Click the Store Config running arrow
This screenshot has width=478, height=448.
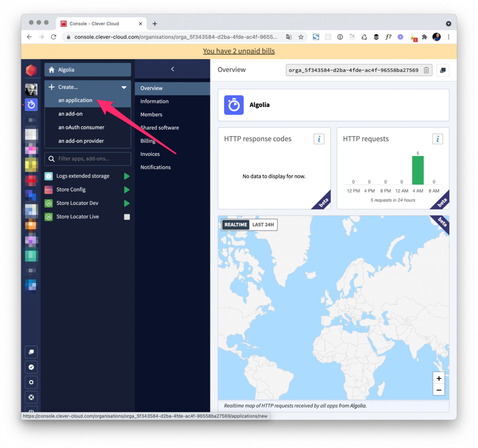pos(127,190)
